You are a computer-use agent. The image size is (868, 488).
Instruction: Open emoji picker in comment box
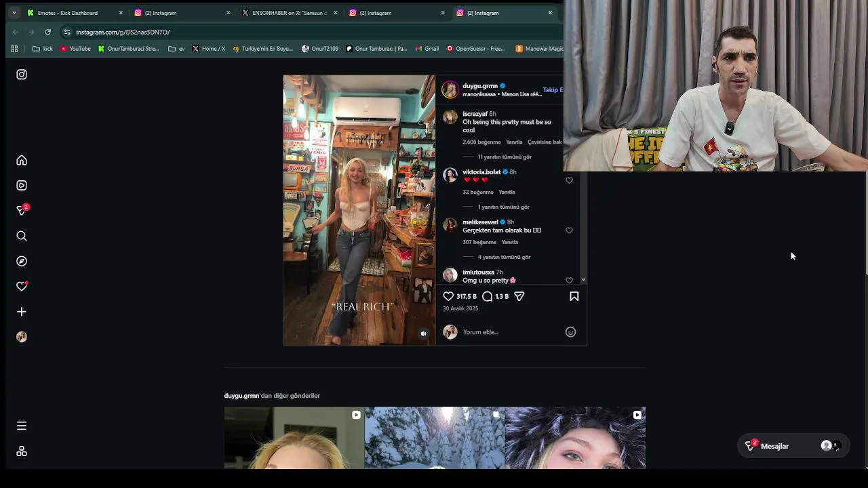point(570,332)
